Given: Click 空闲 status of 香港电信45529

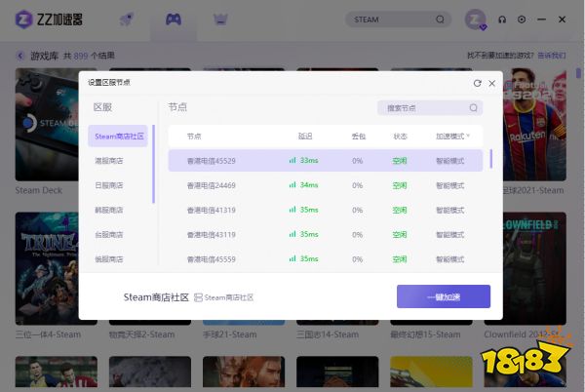Looking at the screenshot, I should click(x=400, y=161).
